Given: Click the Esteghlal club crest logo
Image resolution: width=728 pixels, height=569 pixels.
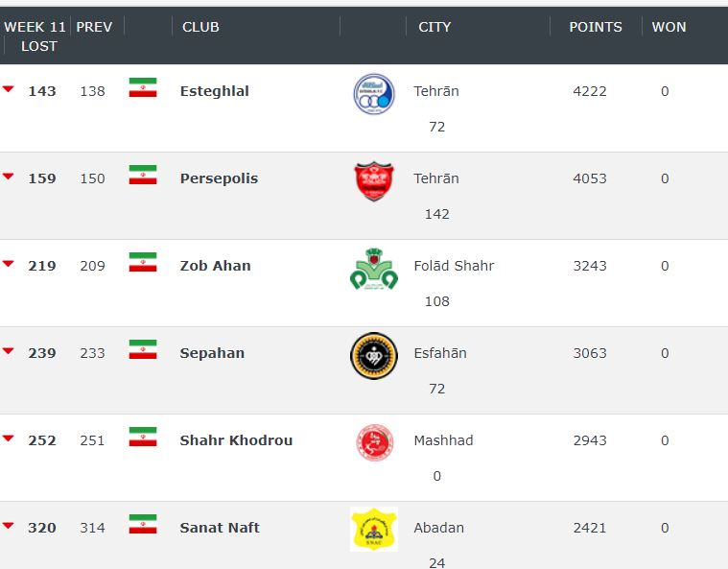Looking at the screenshot, I should 373,93.
